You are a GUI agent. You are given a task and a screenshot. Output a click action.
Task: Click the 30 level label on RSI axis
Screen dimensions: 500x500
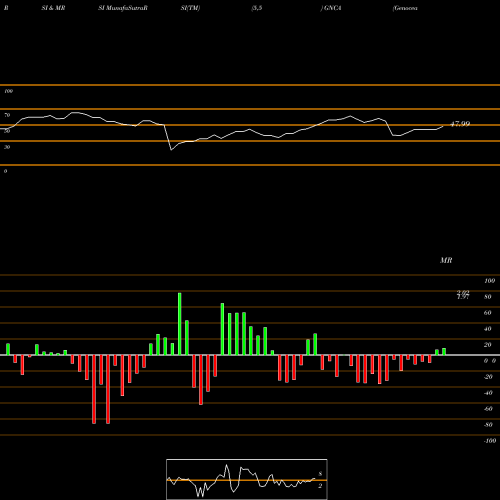(7, 147)
